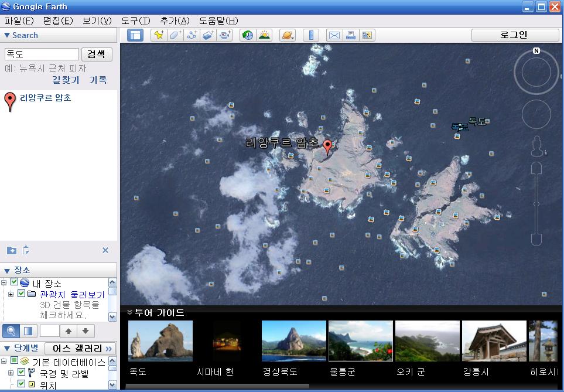The image size is (564, 392).
Task: Open the ruler measurement tool
Action: pos(310,35)
